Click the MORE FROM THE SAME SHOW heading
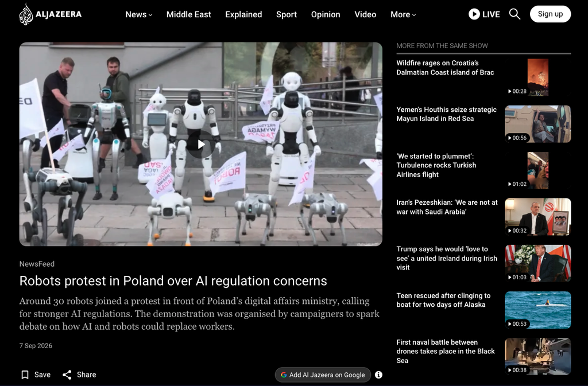 442,46
